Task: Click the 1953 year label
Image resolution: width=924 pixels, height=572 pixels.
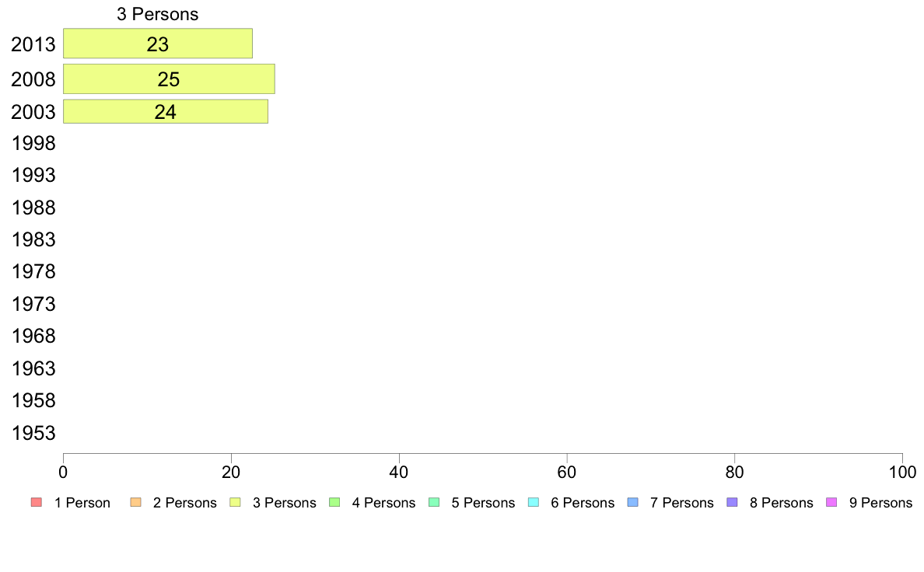Action: pyautogui.click(x=33, y=433)
